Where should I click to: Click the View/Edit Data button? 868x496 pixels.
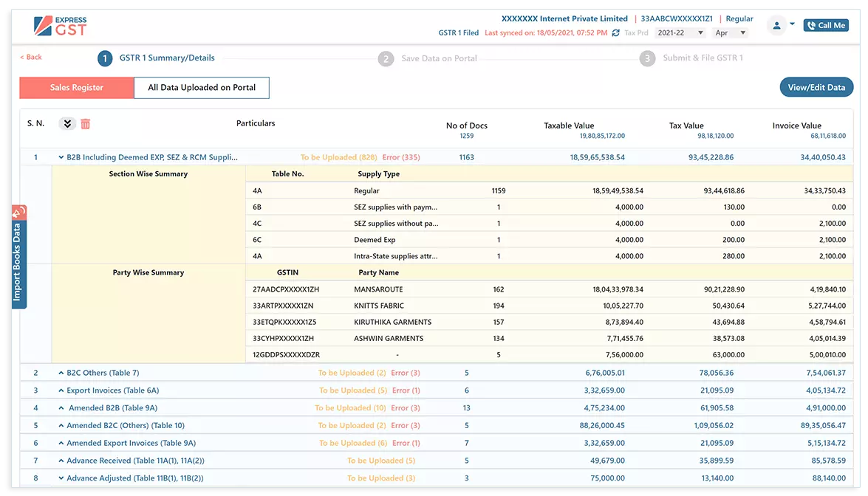coord(816,88)
